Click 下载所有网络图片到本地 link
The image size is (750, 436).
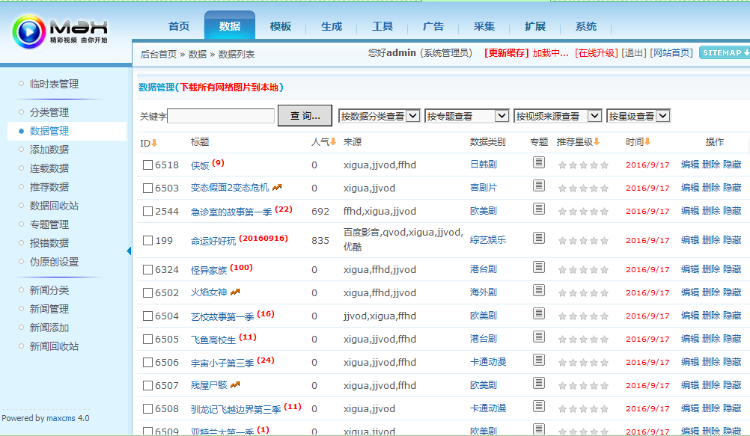point(229,87)
